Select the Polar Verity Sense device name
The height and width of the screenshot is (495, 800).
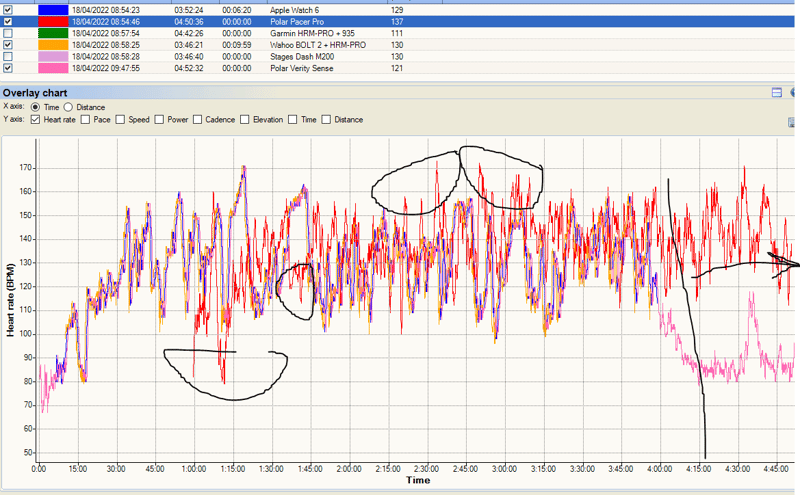tap(302, 68)
